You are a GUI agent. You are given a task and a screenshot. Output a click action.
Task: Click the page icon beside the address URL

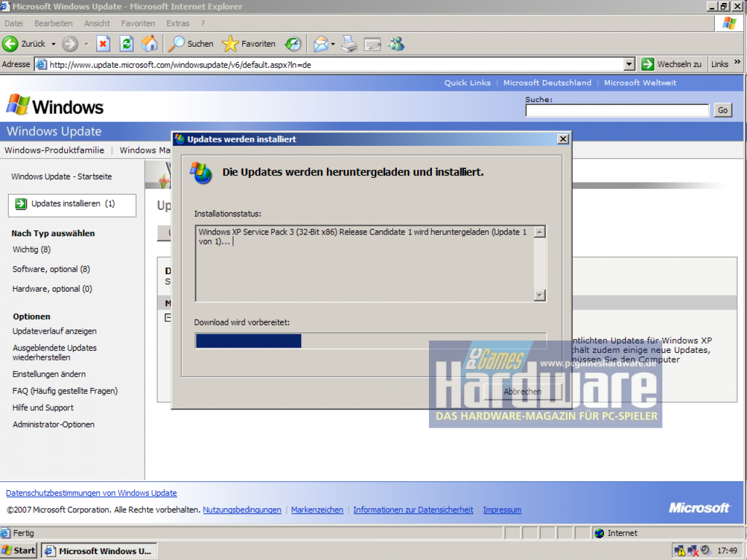[41, 64]
